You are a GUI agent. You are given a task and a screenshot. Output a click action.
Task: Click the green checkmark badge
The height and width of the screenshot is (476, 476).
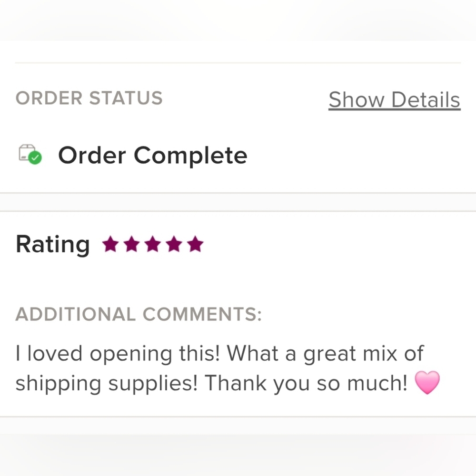[35, 158]
